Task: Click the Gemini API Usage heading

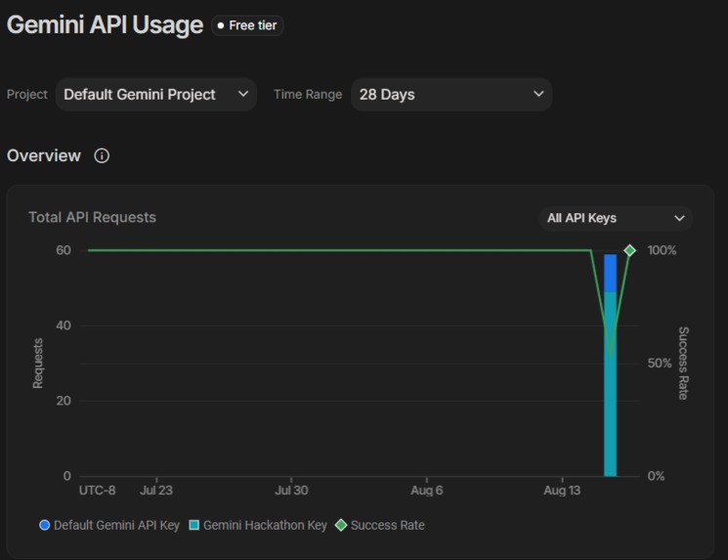Action: [x=105, y=25]
